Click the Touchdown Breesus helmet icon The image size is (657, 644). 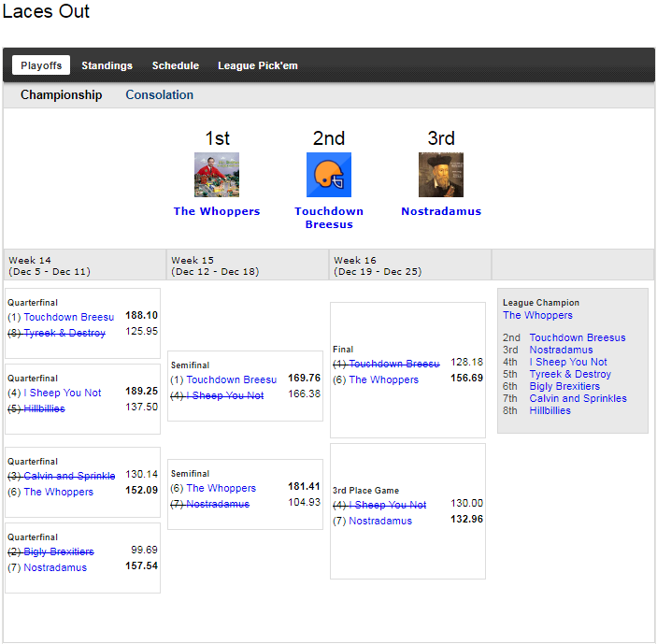[329, 175]
